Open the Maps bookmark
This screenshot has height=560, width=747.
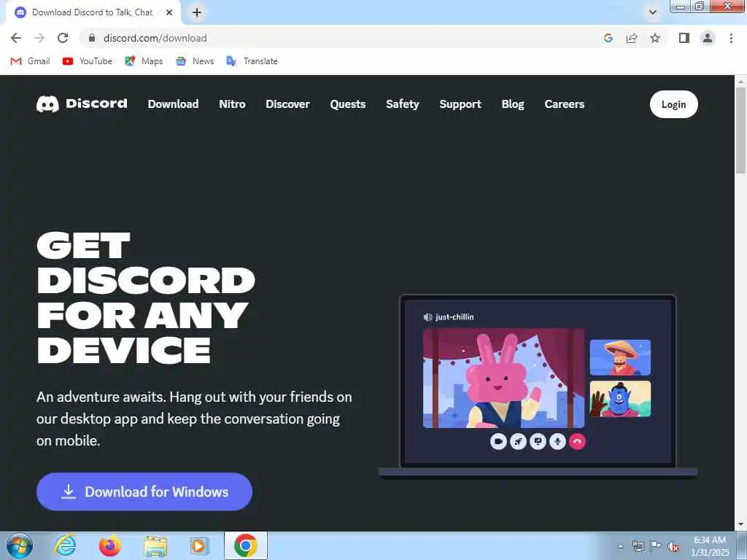(x=144, y=61)
